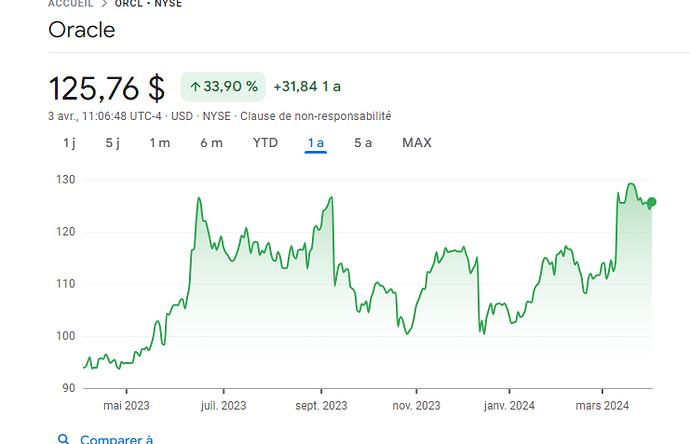Select the 1 a range tab
The image size is (690, 444).
click(316, 143)
